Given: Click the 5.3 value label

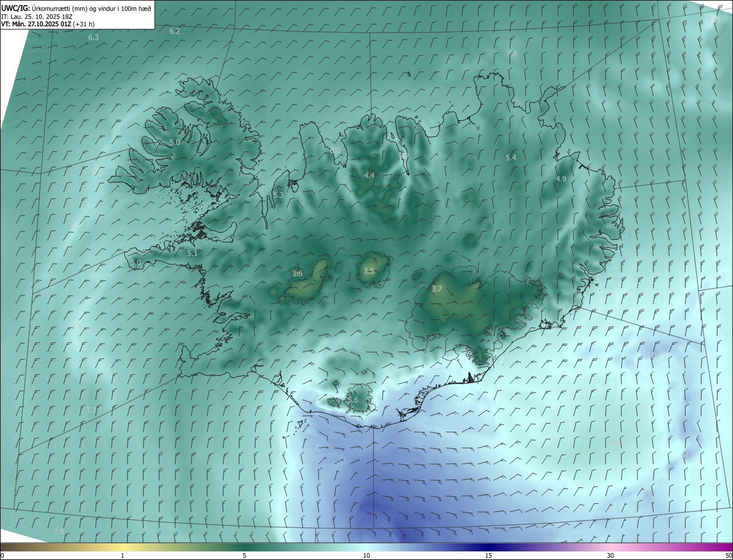Looking at the screenshot, I should tap(278, 195).
